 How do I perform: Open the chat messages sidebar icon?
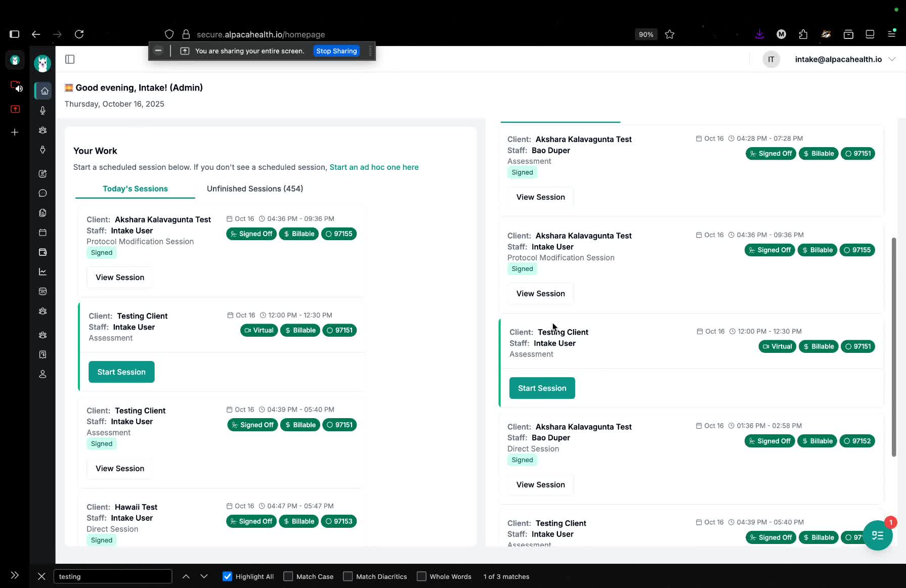[x=43, y=193]
